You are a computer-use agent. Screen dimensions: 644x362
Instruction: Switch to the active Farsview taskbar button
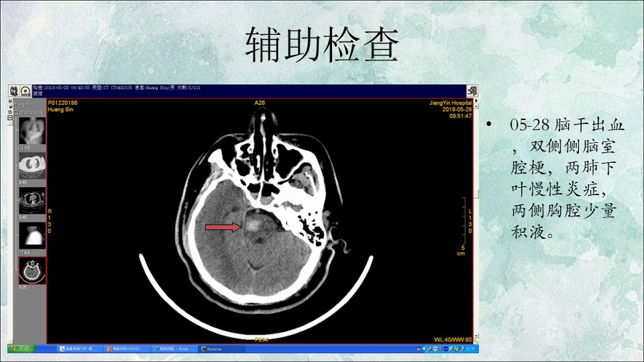point(222,349)
